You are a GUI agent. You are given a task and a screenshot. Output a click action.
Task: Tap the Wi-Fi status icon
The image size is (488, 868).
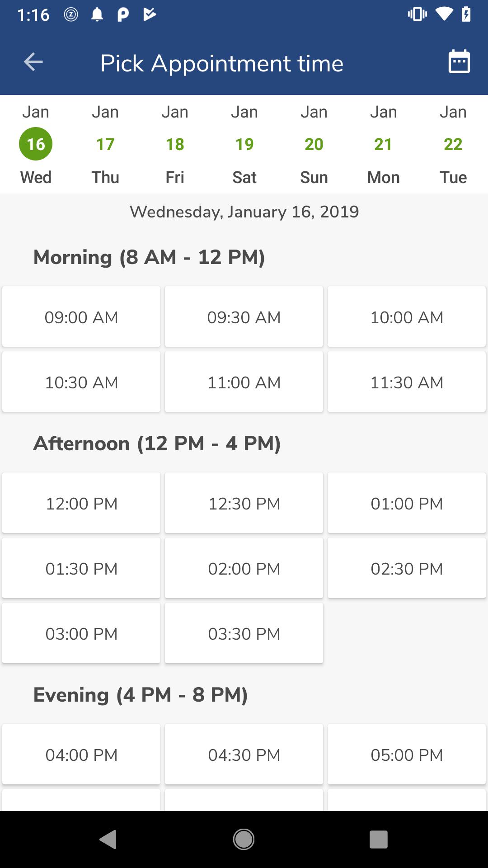click(444, 14)
